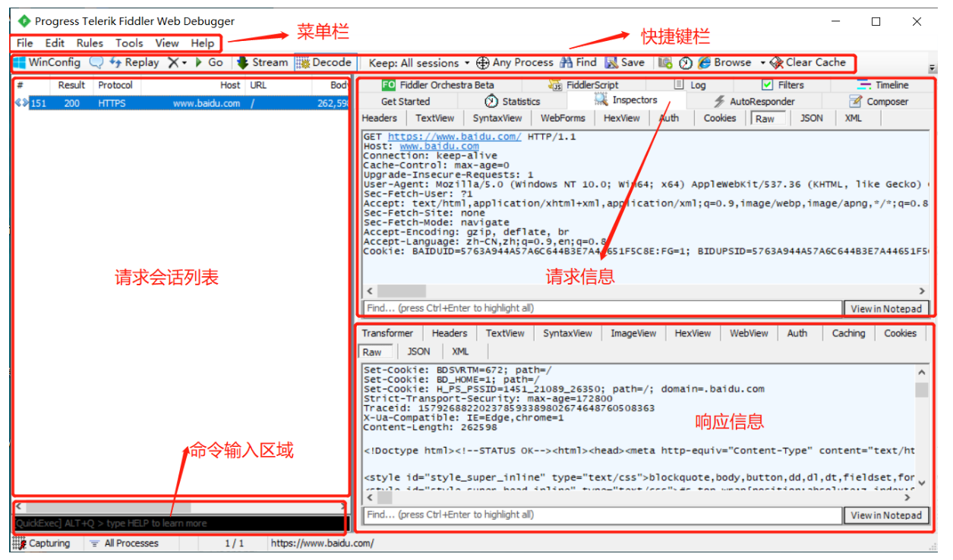953x560 pixels.
Task: Open the Tools menu
Action: coord(129,43)
